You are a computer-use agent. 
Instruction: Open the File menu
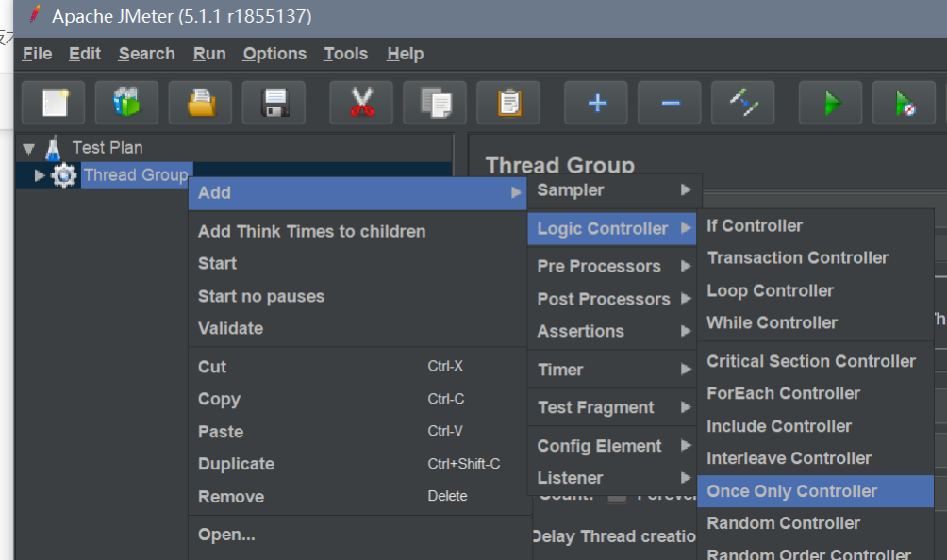tap(38, 54)
